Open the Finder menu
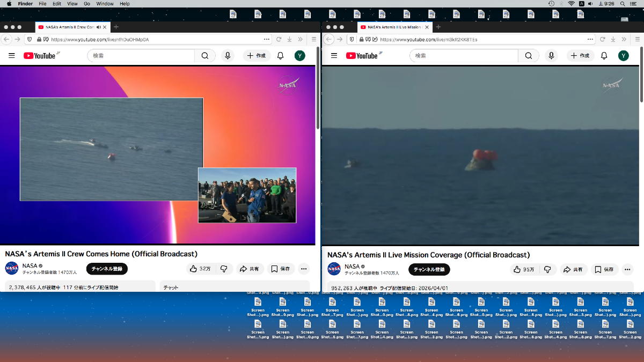The width and height of the screenshot is (644, 362). [25, 4]
